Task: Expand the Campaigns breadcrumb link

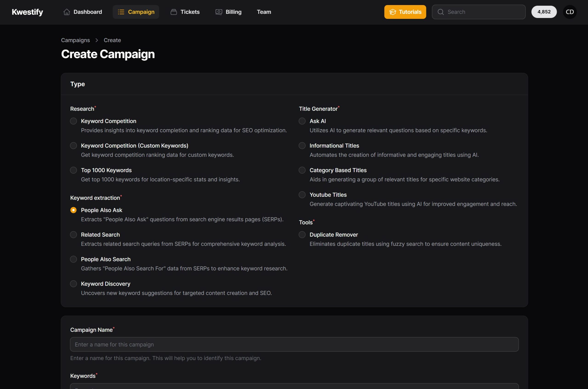Action: point(76,40)
